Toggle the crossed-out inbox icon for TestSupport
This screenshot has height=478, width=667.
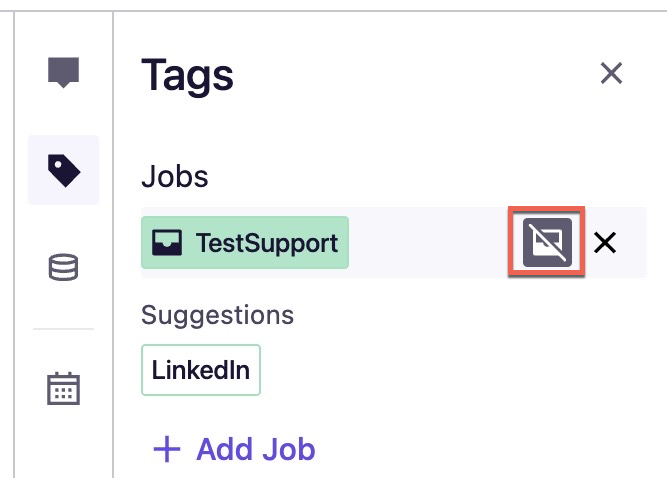[x=547, y=242]
